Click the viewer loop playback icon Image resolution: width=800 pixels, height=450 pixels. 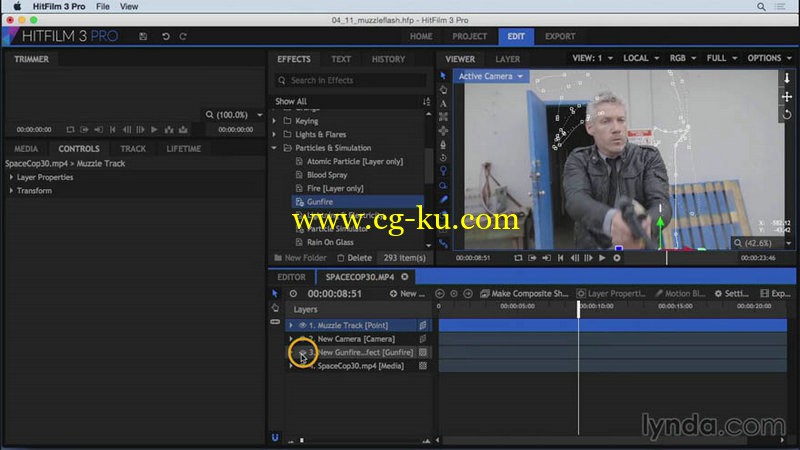coord(518,258)
